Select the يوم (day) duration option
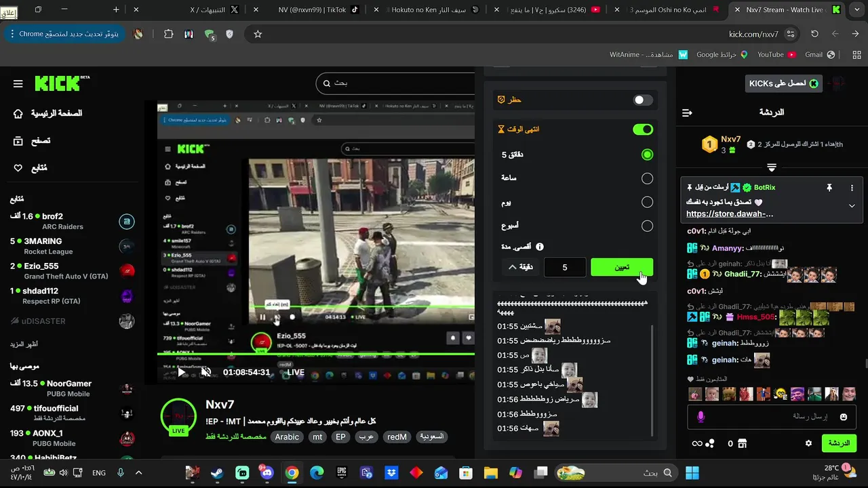 point(647,202)
